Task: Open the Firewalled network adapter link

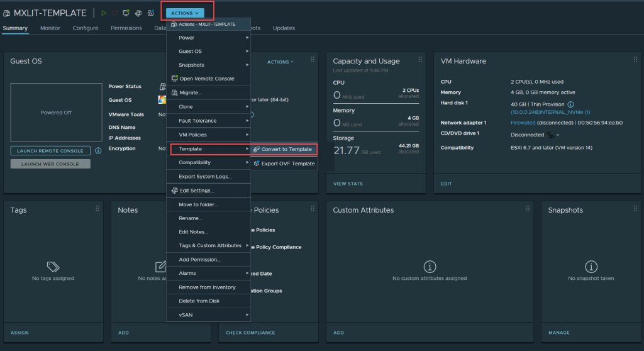Action: [523, 123]
